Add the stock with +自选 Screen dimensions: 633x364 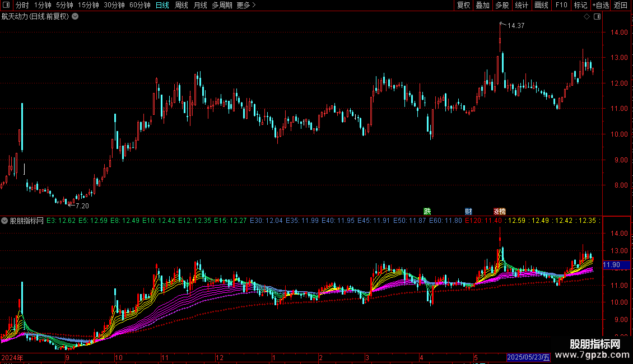[x=601, y=5]
